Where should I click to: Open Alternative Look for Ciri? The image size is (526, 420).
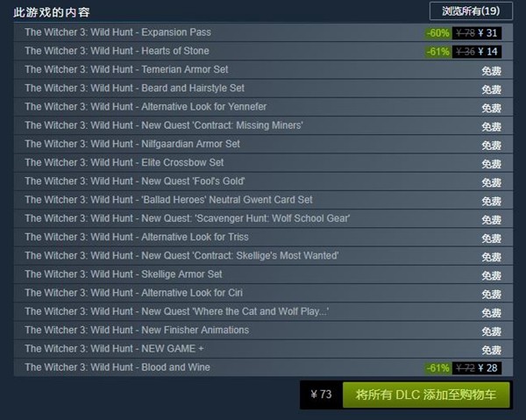click(x=263, y=293)
